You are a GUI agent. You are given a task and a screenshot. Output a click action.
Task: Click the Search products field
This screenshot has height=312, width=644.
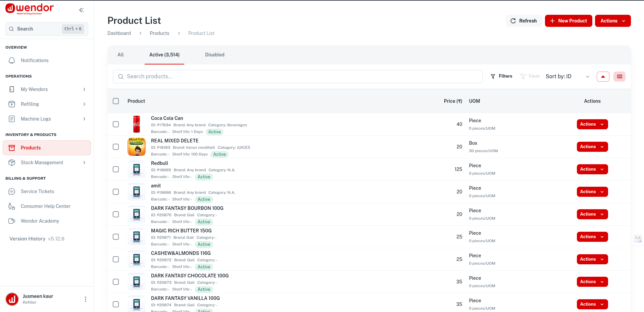298,77
